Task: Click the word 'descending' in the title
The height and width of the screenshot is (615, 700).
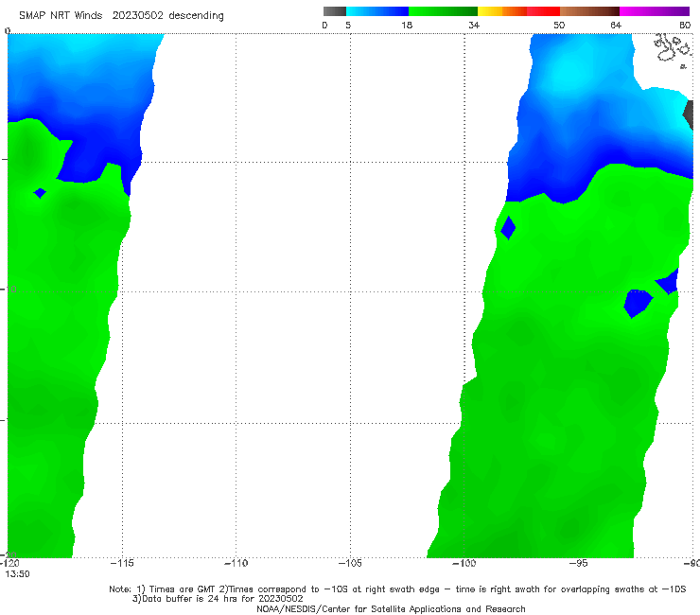Action: coord(196,16)
